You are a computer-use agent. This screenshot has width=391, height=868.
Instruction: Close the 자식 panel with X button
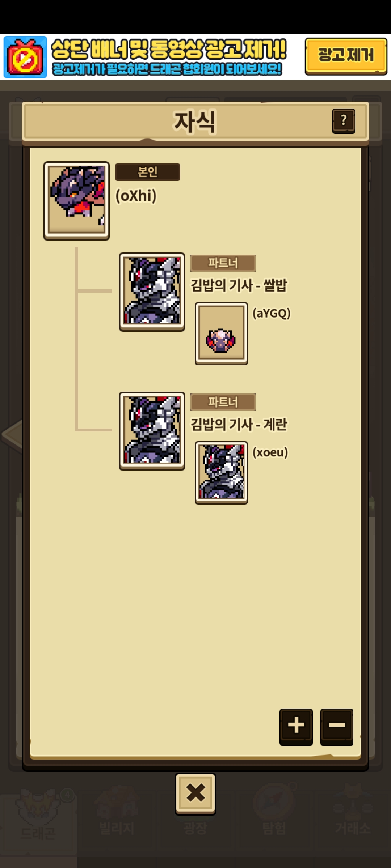point(195,794)
